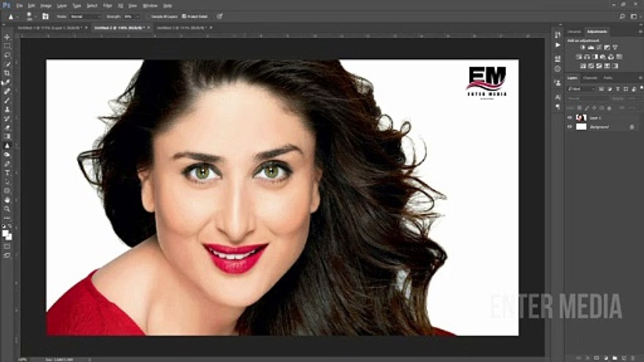
Task: Hide Layer 1 with its eye icon
Action: coord(570,118)
